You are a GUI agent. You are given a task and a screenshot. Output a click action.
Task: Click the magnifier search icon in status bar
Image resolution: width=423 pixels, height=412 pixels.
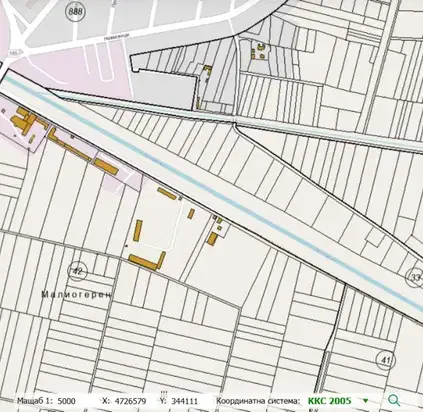(394, 400)
